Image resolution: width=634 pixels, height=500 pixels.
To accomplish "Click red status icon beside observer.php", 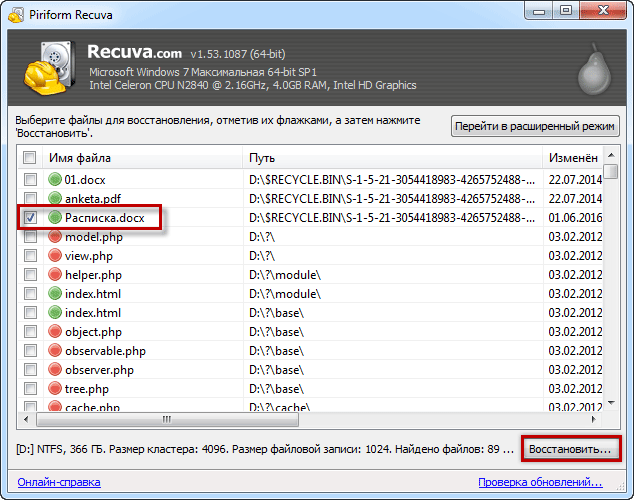I will (55, 370).
